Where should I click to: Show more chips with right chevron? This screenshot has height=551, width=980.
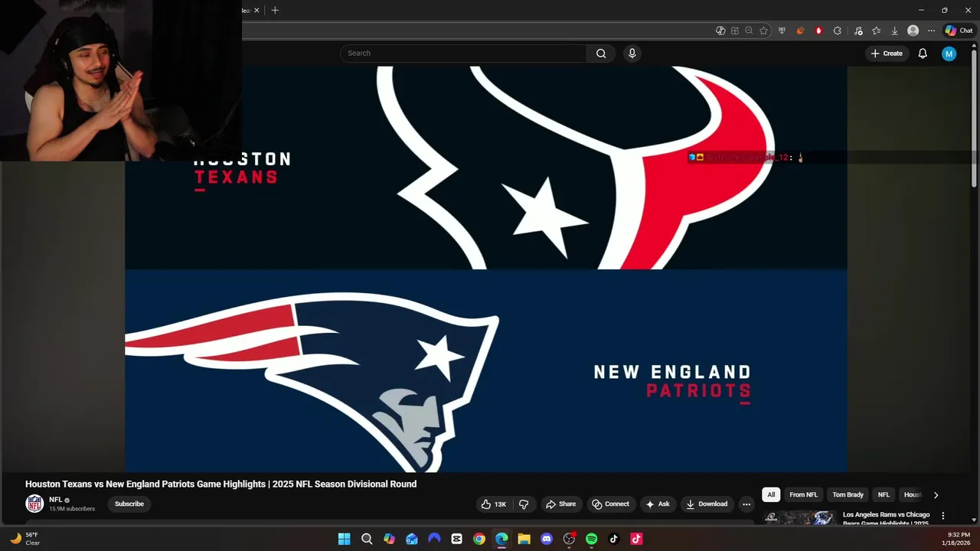click(936, 495)
